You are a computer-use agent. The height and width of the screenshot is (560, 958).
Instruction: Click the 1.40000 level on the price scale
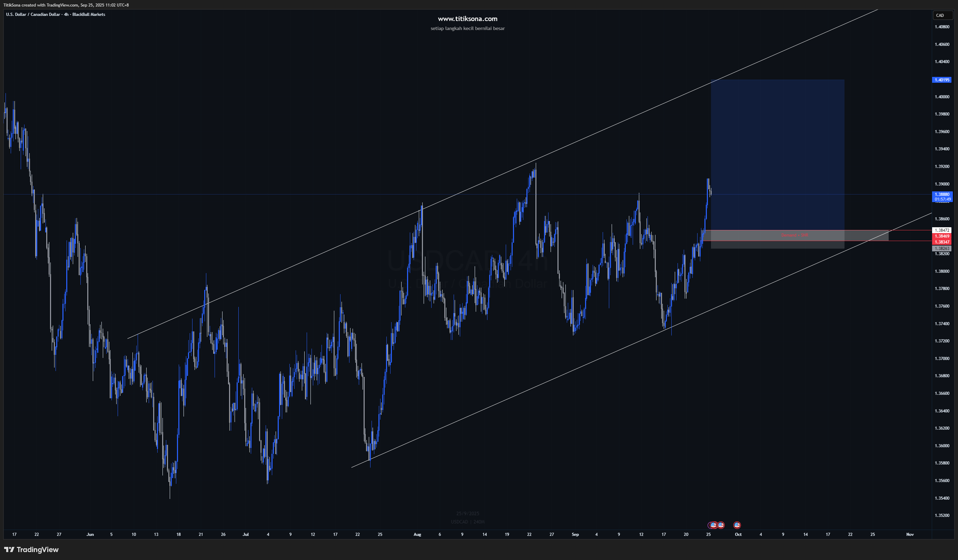pos(942,97)
